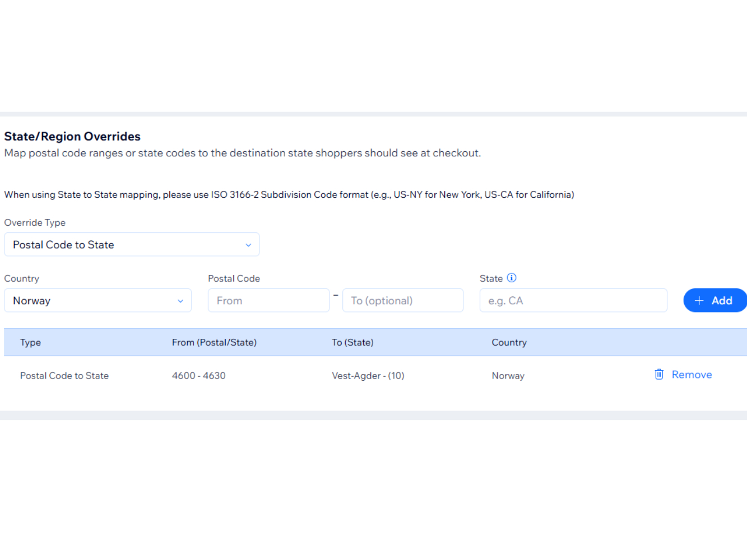747x560 pixels.
Task: Click 'Postal Code to State' table row cell
Action: tap(64, 376)
